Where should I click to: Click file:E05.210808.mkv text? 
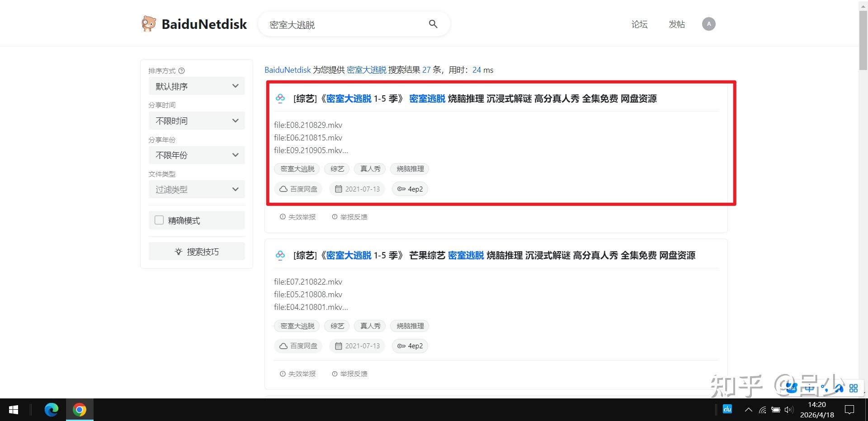point(308,295)
